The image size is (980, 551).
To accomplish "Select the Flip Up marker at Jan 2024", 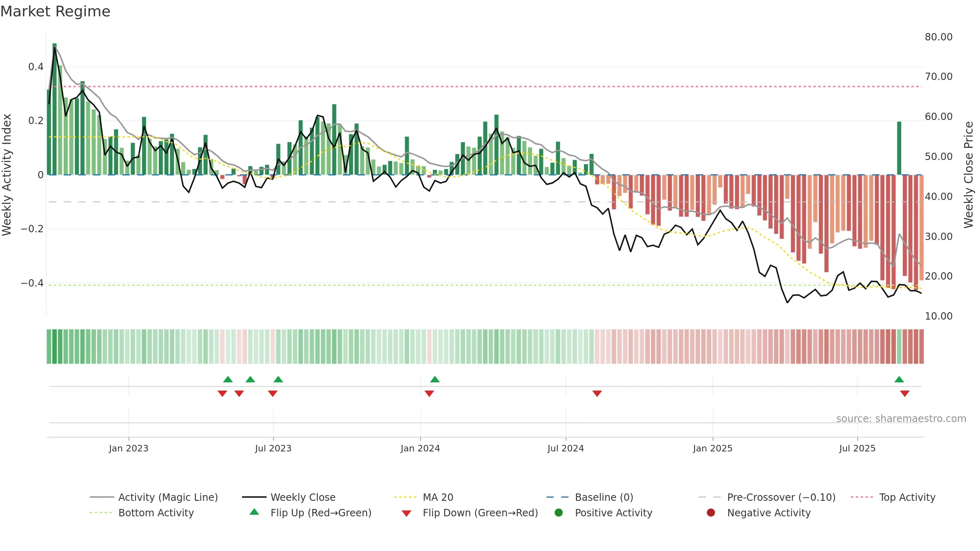I will point(435,379).
